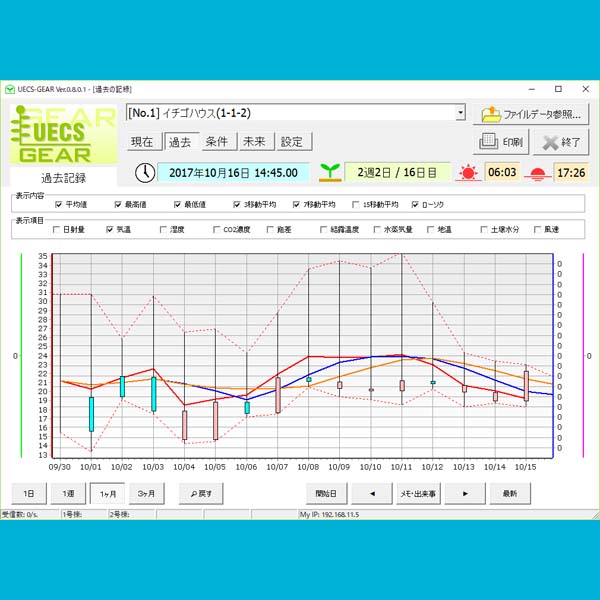Click the red sunset icon

(x=538, y=172)
